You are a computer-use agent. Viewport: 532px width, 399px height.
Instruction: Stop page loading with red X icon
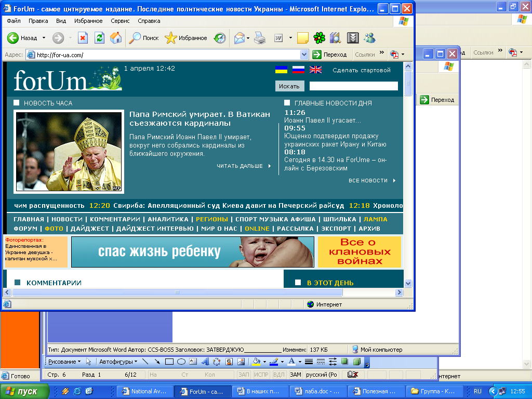click(x=83, y=38)
